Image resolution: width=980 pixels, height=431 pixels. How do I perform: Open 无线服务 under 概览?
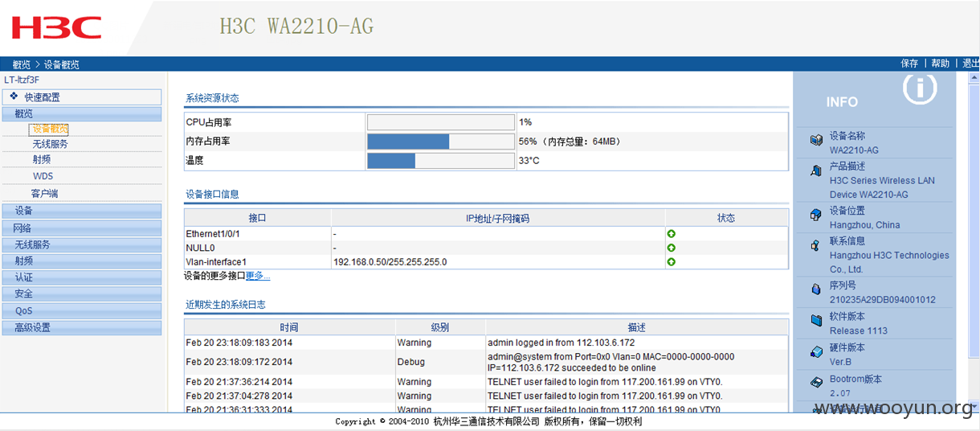[x=51, y=145]
